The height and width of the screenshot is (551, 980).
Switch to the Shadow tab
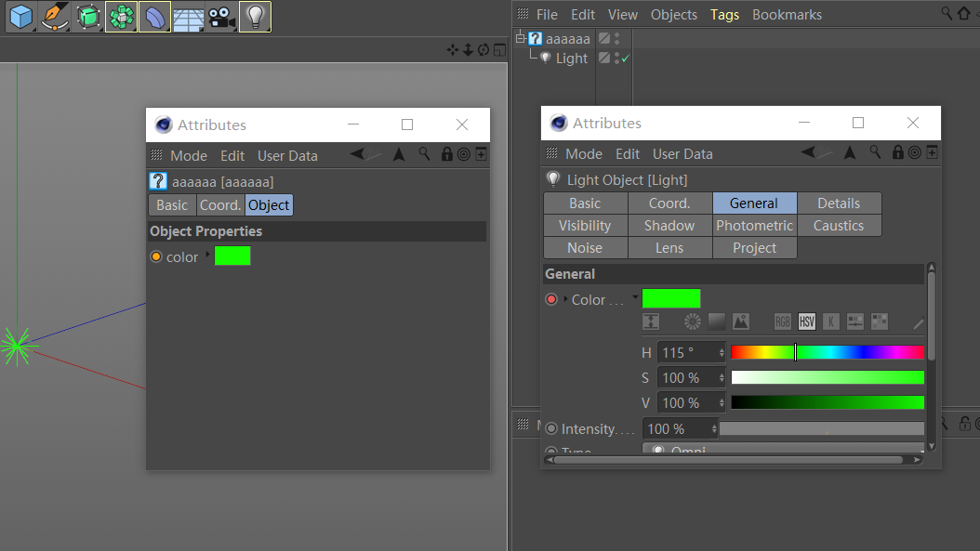click(669, 226)
